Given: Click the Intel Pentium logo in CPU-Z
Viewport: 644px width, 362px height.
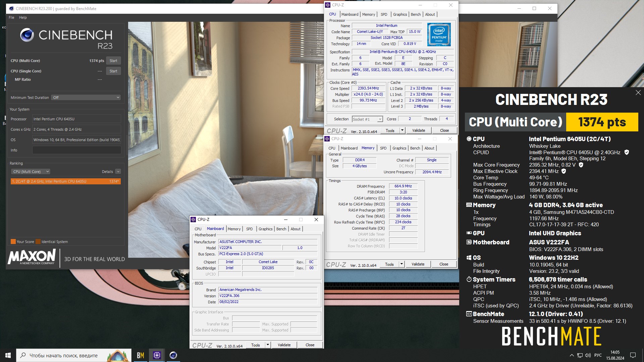Looking at the screenshot, I should pos(439,35).
